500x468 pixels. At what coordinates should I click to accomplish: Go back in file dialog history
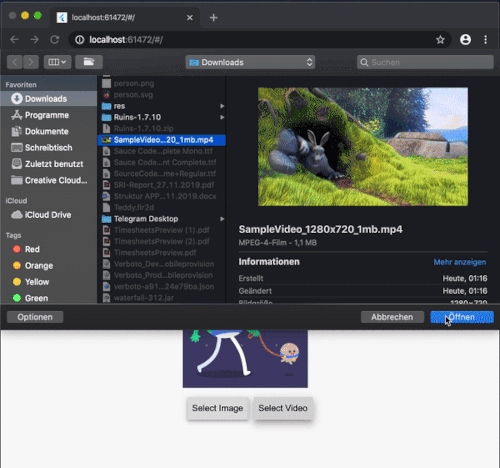[x=15, y=62]
